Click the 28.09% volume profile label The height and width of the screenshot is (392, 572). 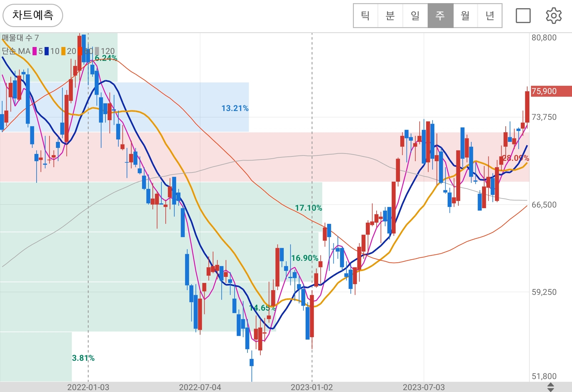[x=515, y=158]
